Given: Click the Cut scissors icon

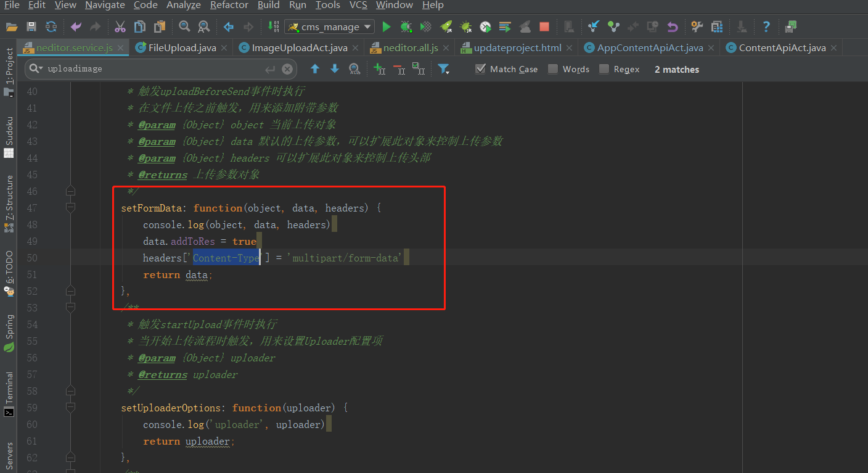Looking at the screenshot, I should 120,27.
